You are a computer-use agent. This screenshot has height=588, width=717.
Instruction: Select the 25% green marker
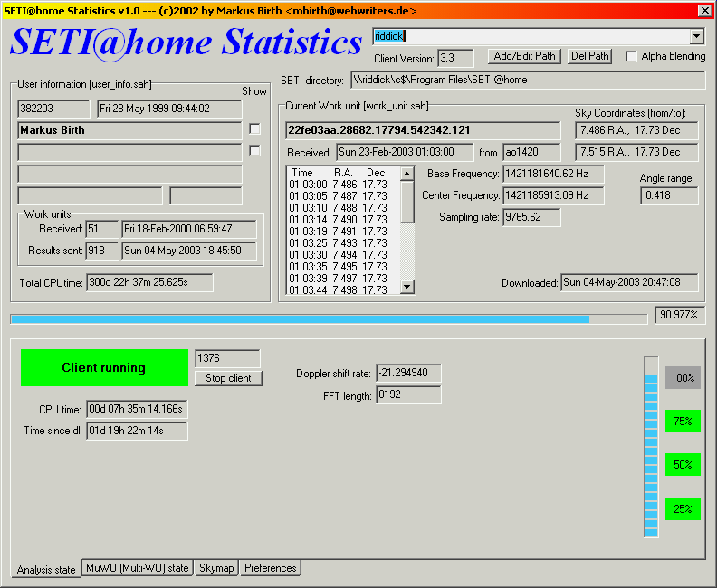683,509
